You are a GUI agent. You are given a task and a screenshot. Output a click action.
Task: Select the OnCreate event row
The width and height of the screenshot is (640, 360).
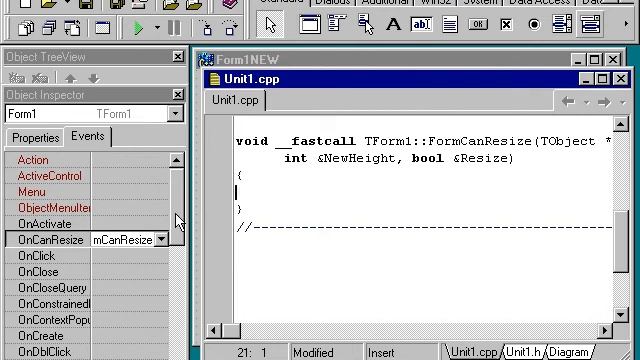pos(87,336)
